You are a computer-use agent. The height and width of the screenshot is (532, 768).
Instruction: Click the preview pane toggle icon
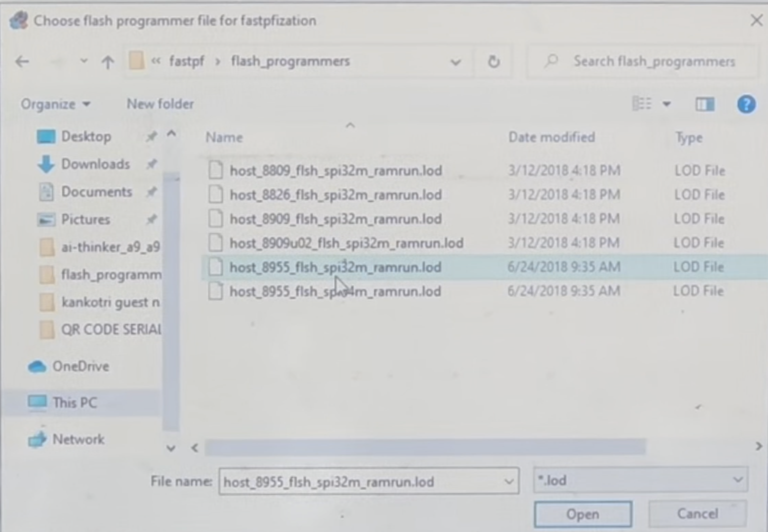704,104
